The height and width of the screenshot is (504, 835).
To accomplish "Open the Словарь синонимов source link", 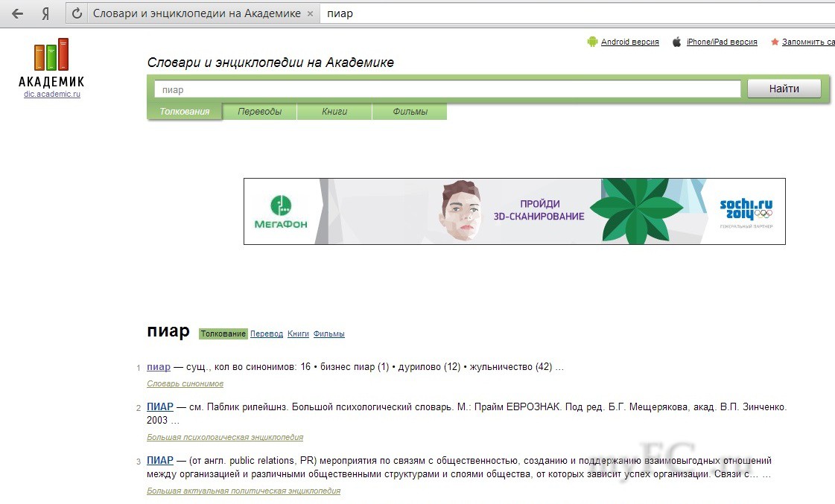I will 185,384.
